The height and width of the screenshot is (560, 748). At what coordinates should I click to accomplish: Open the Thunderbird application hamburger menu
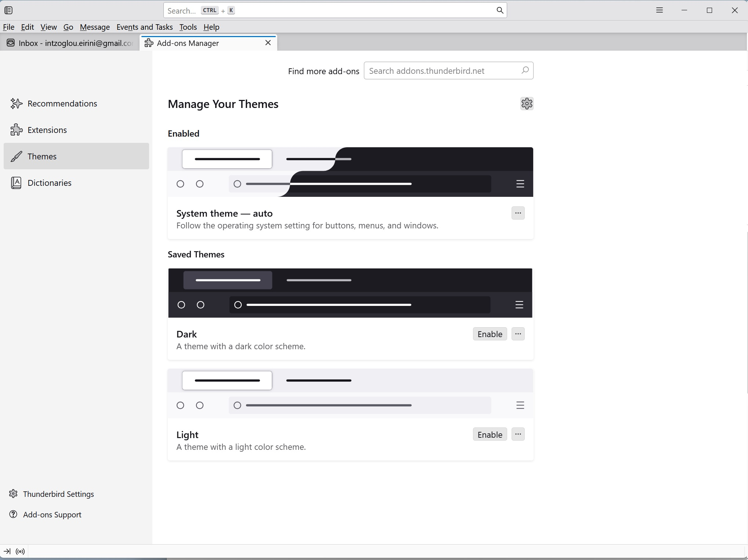point(660,10)
